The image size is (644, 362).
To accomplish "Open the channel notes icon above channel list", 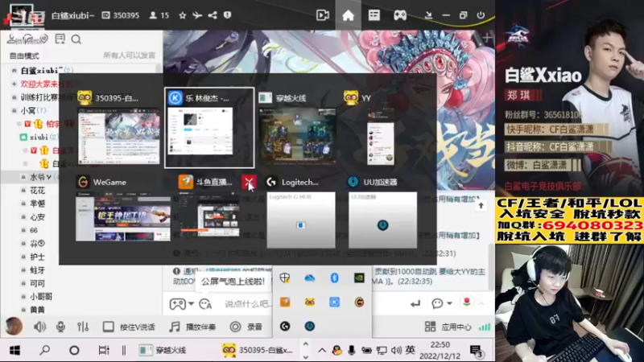I will [60, 39].
